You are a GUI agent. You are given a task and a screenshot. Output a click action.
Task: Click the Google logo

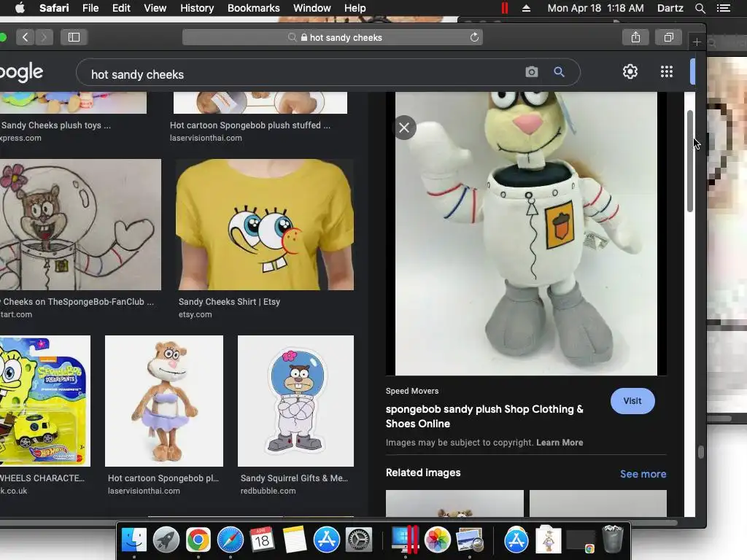pyautogui.click(x=21, y=72)
